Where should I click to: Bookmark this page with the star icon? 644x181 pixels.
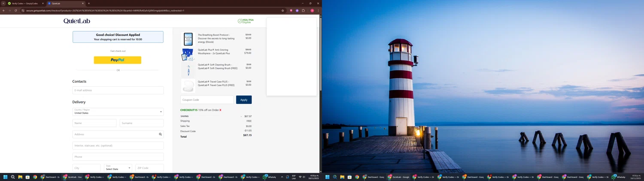coord(283,11)
